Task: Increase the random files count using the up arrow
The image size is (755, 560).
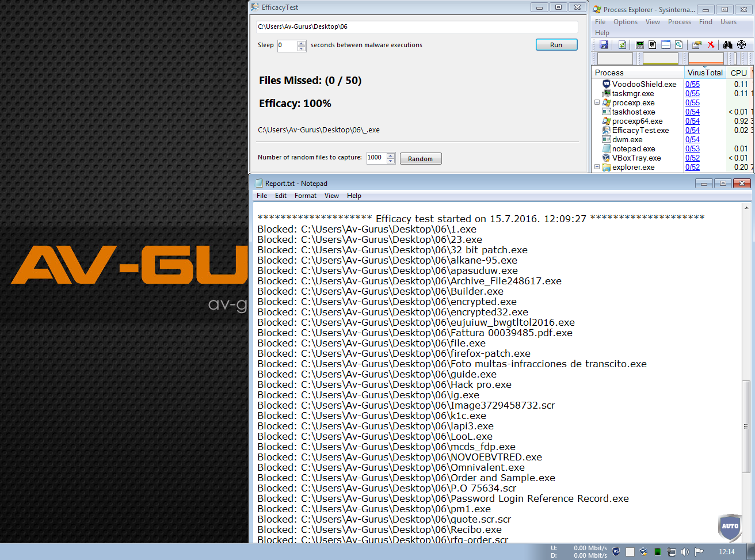Action: tap(391, 155)
